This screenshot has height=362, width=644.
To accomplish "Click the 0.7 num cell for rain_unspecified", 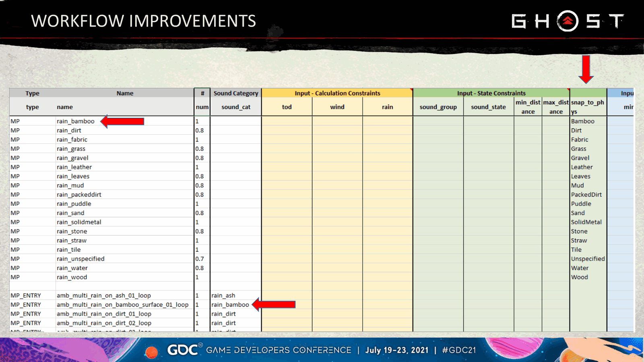I will 202,259.
